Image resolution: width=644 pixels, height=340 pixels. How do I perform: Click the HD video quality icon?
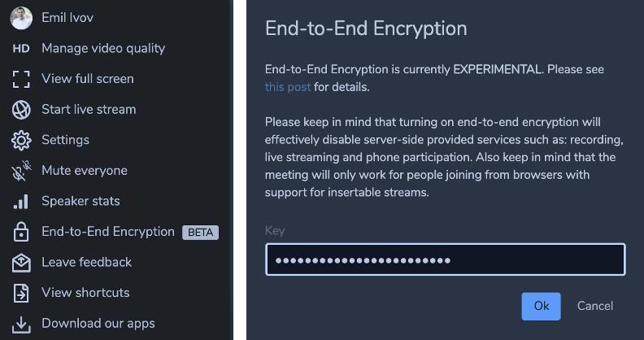(21, 49)
